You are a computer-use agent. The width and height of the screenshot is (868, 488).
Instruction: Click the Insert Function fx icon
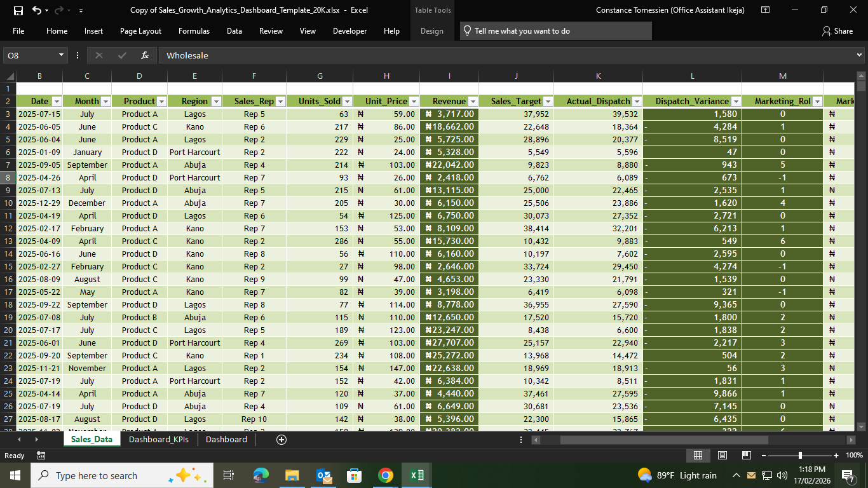145,55
